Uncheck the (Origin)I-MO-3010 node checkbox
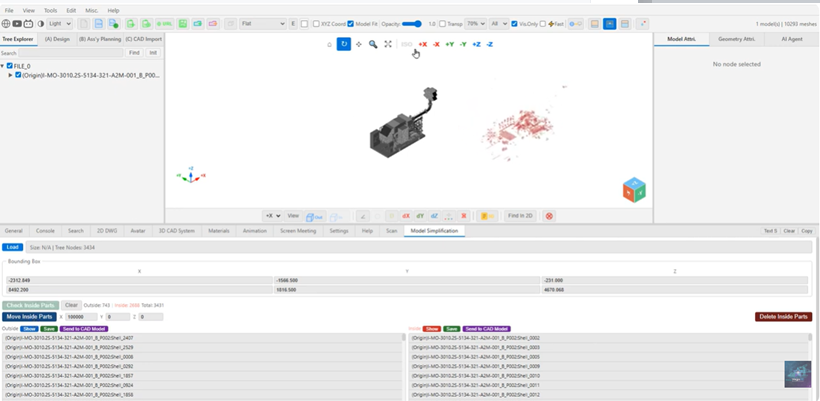This screenshot has height=401, width=820. tap(18, 75)
